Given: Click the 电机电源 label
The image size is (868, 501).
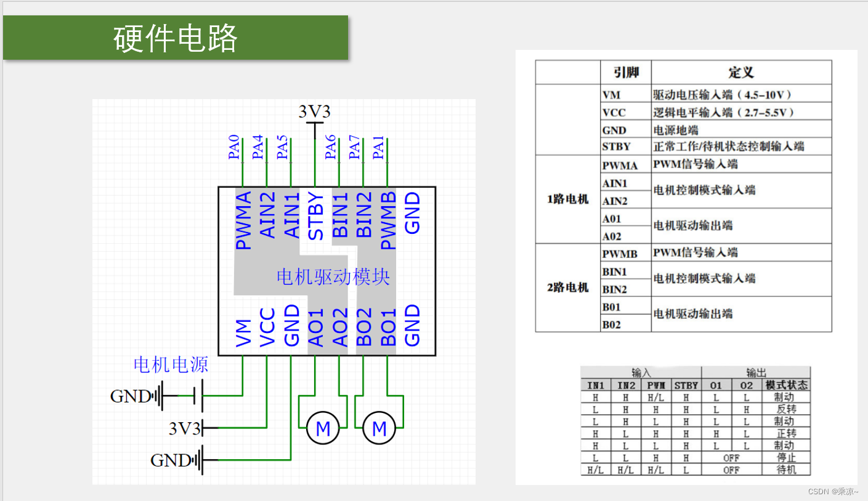Looking at the screenshot, I should pos(171,364).
